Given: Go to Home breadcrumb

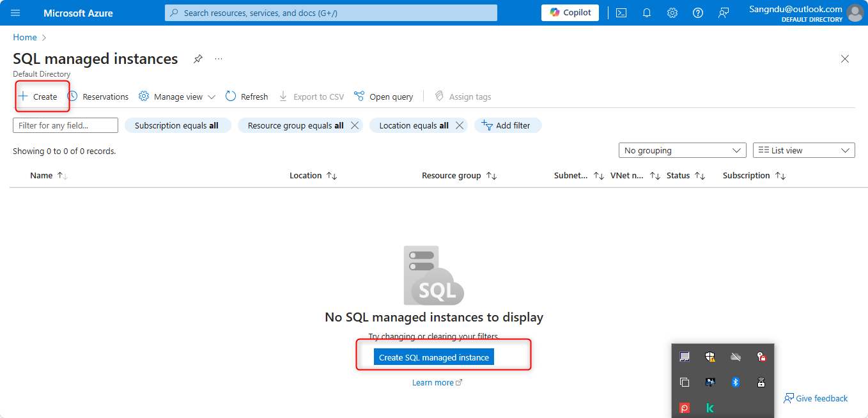Looking at the screenshot, I should coord(25,37).
